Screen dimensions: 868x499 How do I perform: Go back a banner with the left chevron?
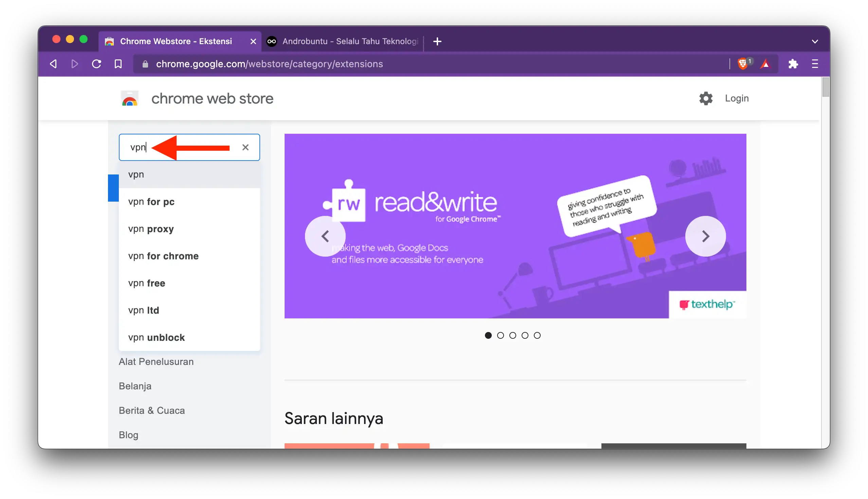[x=325, y=236]
